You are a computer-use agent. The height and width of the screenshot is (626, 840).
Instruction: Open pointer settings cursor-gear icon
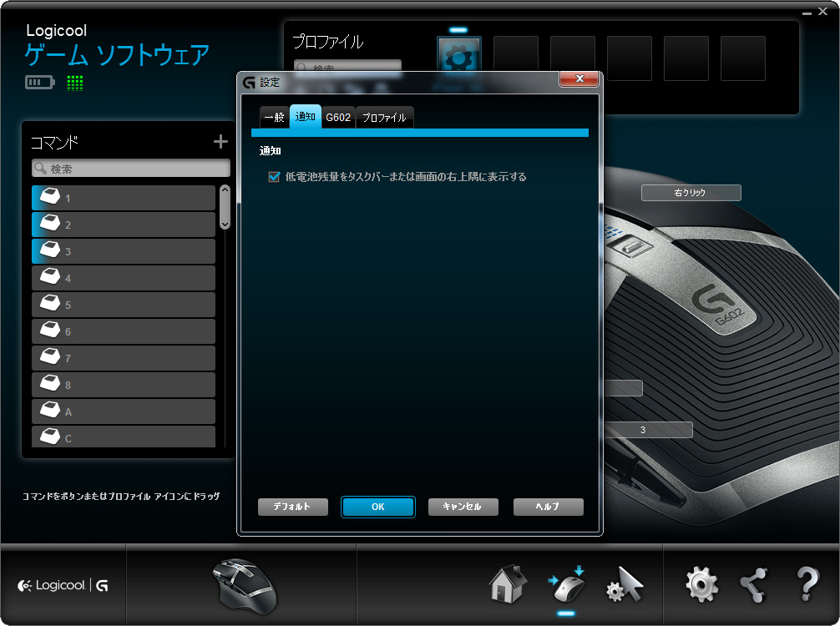[625, 585]
